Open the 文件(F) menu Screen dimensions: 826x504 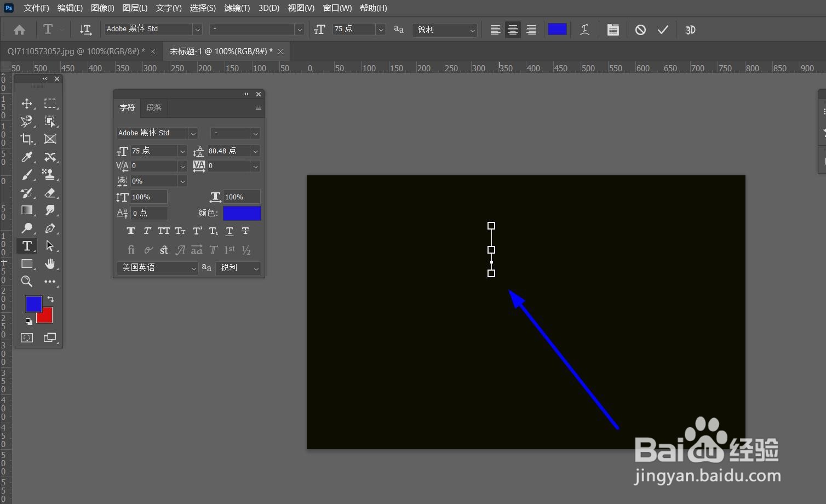[x=36, y=8]
